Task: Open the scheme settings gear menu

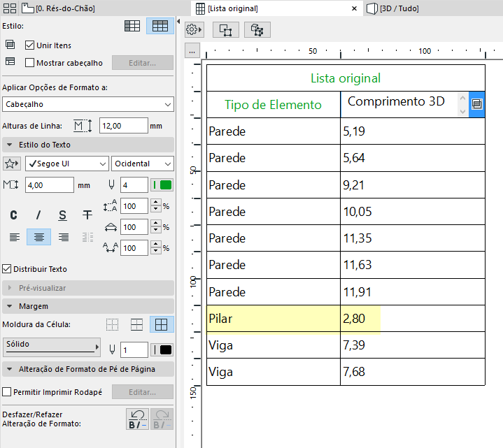Action: [x=194, y=30]
